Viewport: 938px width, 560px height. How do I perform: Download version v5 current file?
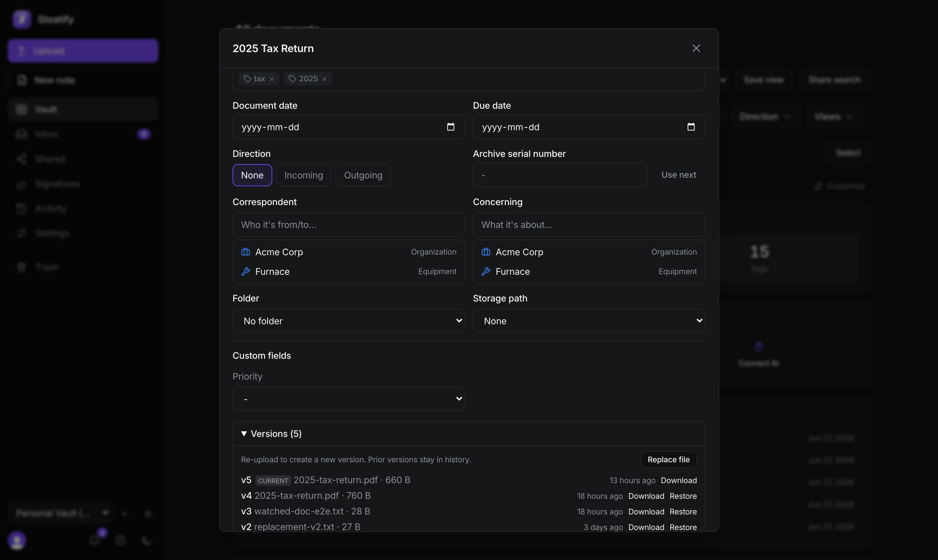click(x=678, y=480)
